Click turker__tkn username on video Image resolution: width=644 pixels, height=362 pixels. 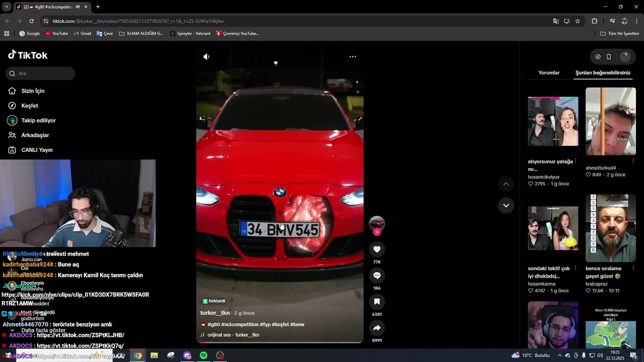point(215,313)
